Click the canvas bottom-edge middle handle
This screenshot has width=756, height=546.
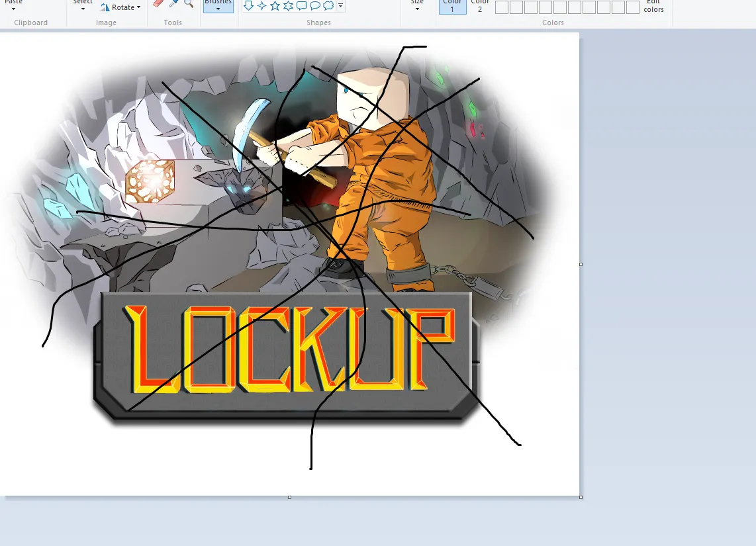click(289, 497)
